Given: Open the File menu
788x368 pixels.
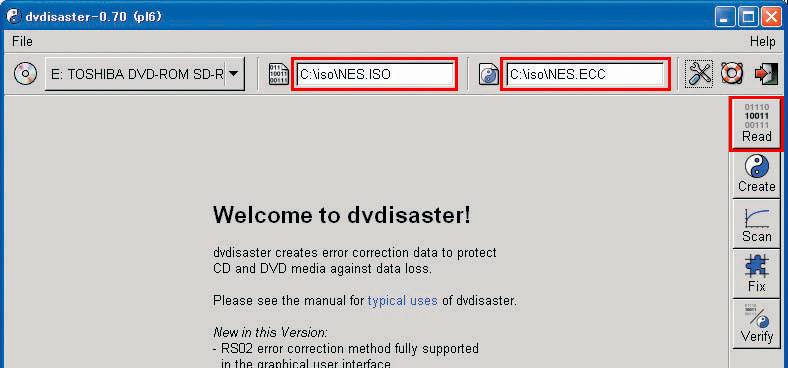Looking at the screenshot, I should pyautogui.click(x=22, y=41).
